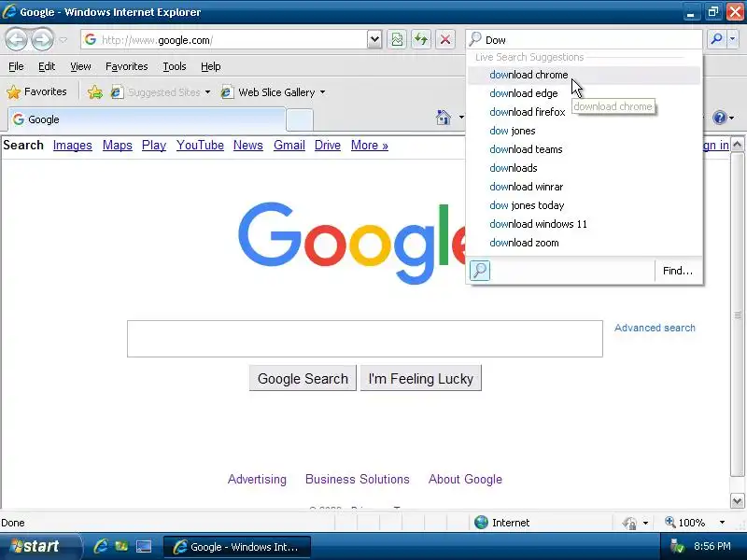The height and width of the screenshot is (560, 747).
Task: Open the Gmail link
Action: point(289,146)
